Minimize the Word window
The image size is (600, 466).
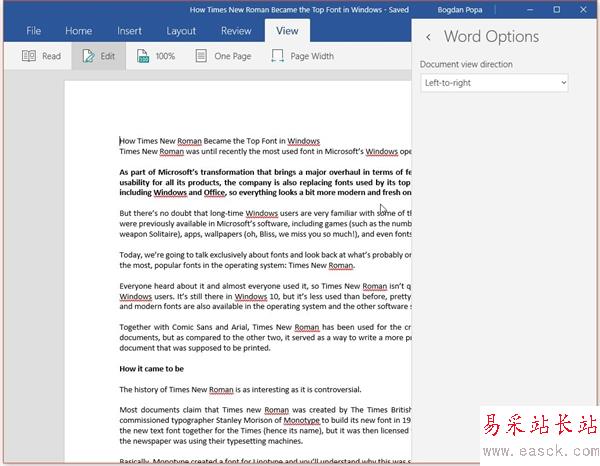pyautogui.click(x=530, y=10)
